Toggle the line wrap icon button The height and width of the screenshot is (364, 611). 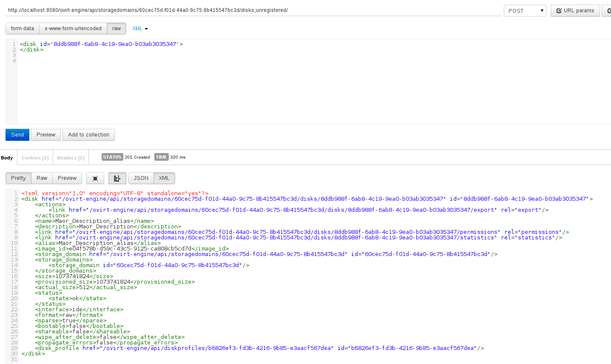[117, 178]
